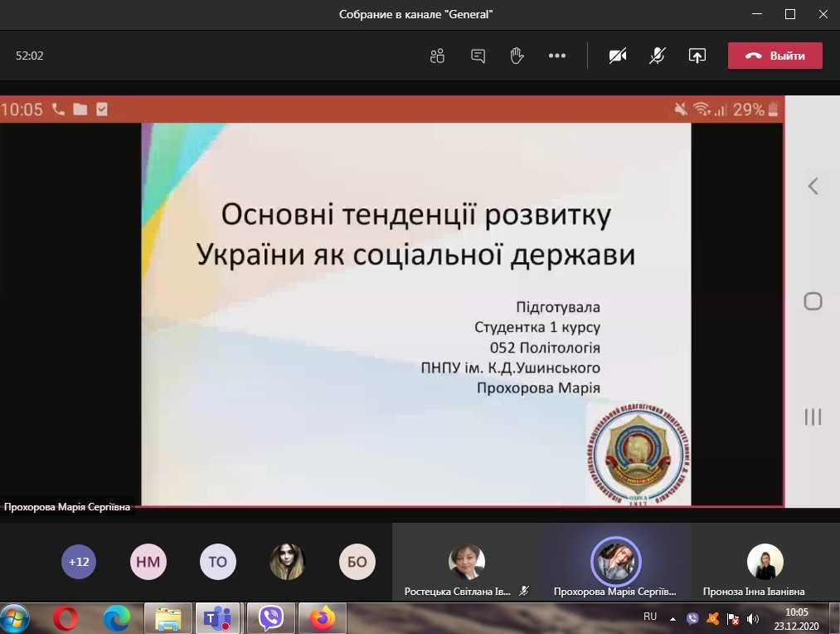Switch the RU input language indicator
Screen dimensions: 840x634
(x=650, y=617)
